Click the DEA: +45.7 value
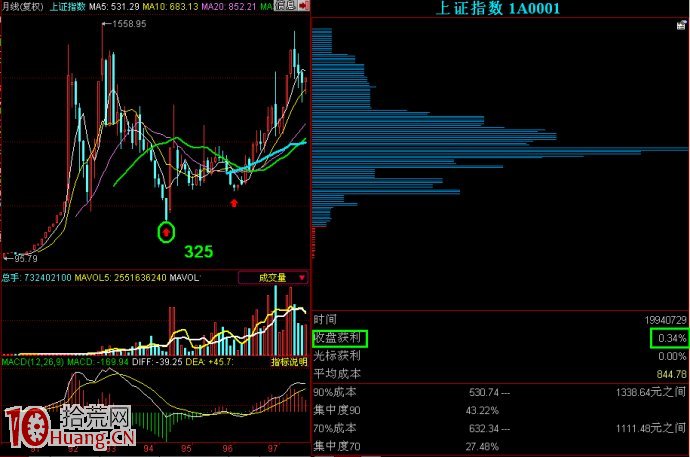 tap(209, 362)
